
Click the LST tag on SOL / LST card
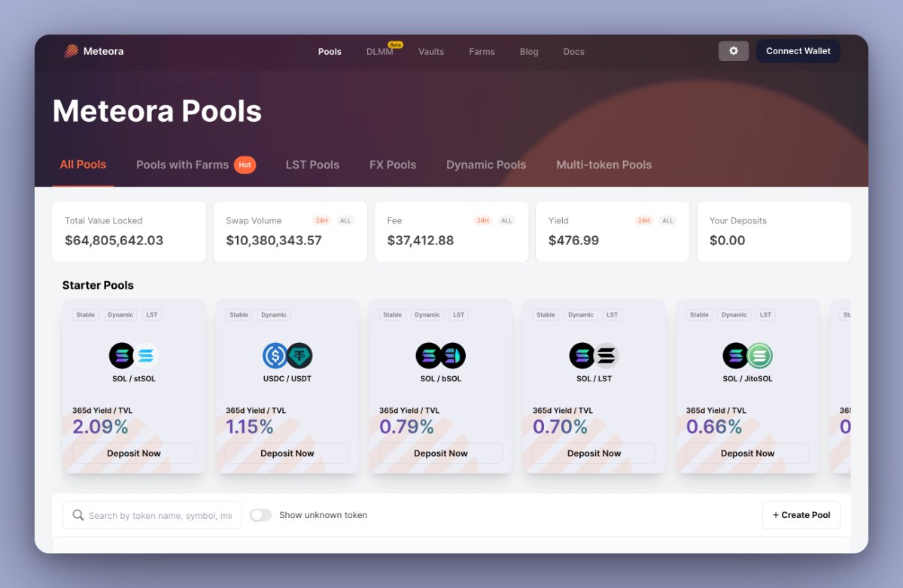click(x=613, y=315)
